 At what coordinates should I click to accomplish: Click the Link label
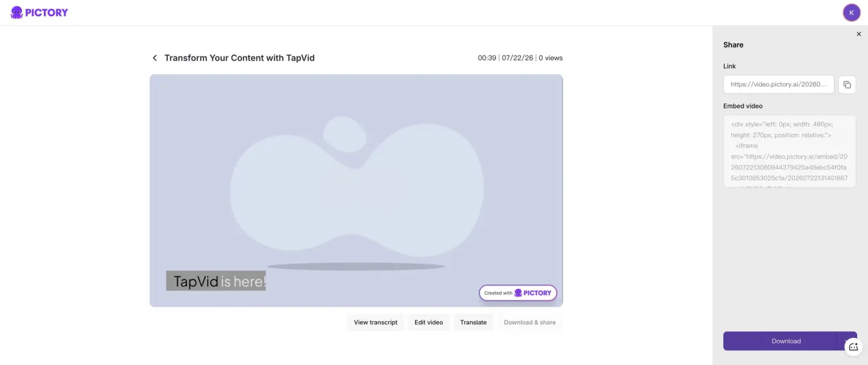tap(729, 66)
